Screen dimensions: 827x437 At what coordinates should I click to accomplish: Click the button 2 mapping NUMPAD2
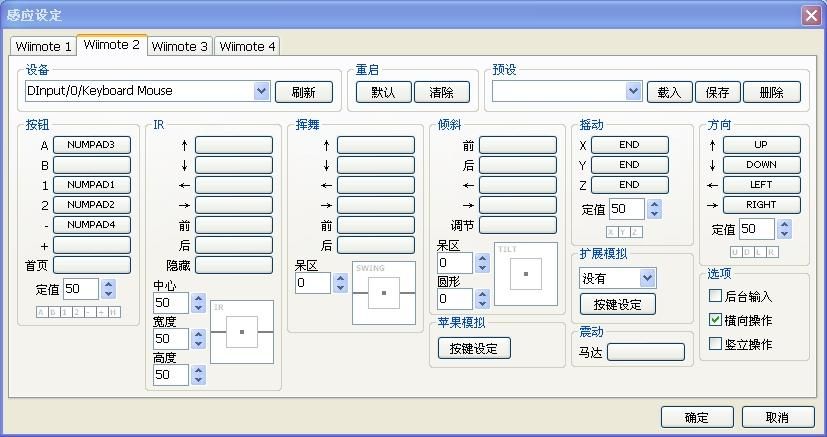(92, 205)
